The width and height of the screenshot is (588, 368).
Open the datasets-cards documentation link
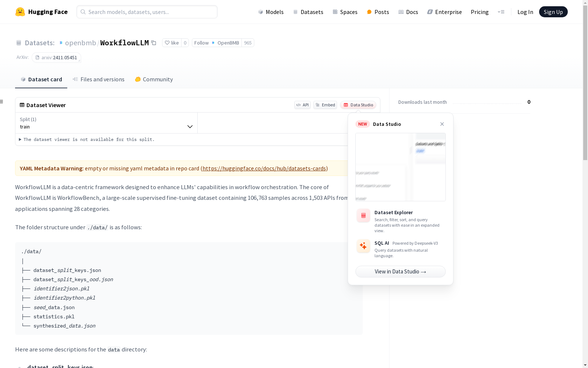264,168
